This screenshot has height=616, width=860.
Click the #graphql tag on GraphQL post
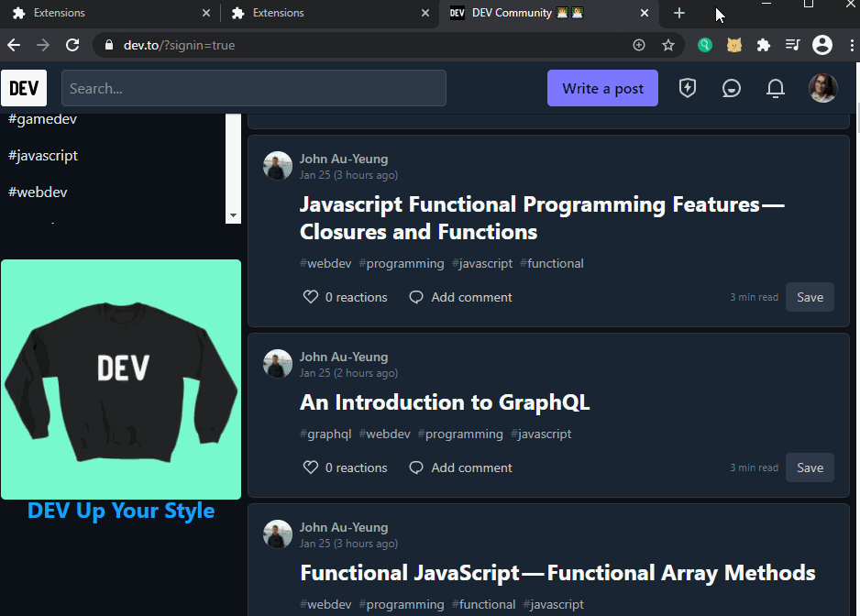[x=325, y=434]
